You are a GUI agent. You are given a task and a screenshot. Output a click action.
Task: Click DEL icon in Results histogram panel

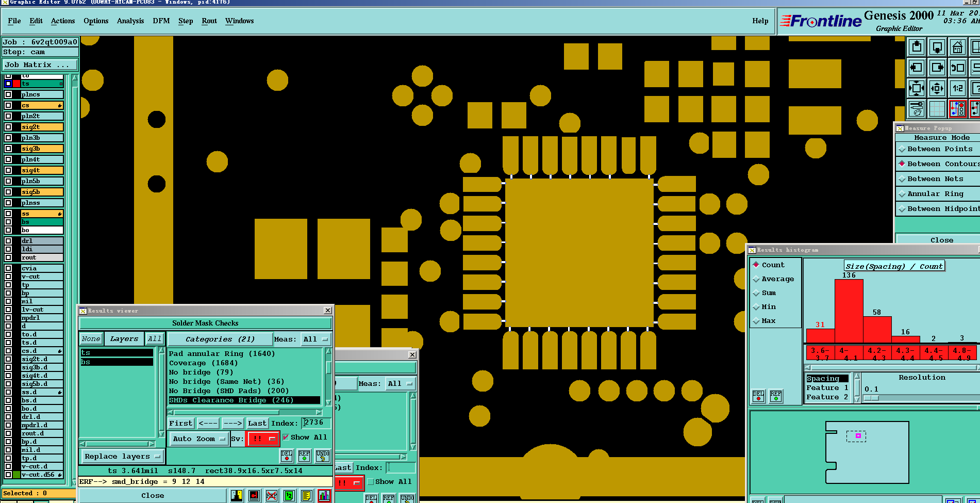(x=758, y=396)
